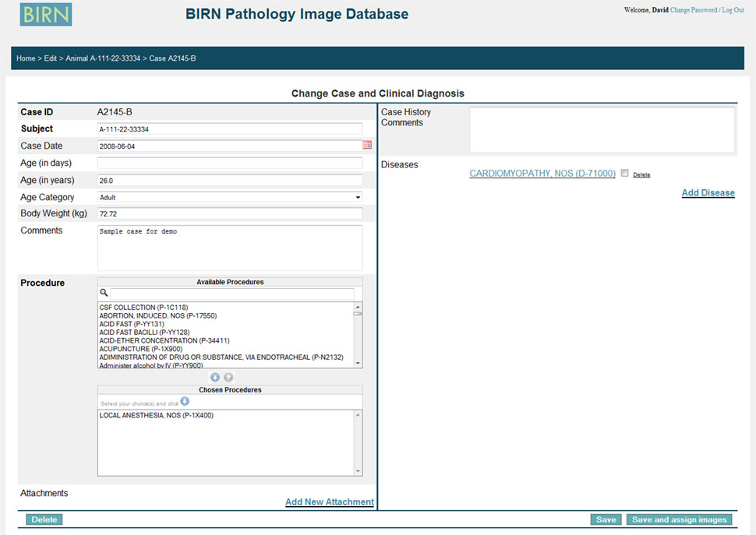Open the CARDIOMYOPATHY, NOS disease link
The image size is (756, 535).
pos(542,174)
